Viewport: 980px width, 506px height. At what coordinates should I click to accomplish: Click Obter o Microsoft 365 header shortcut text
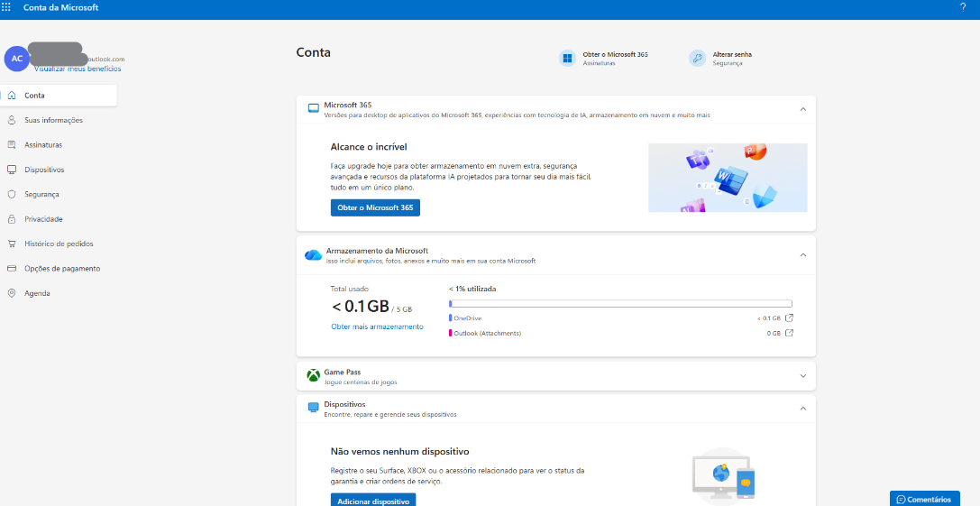pyautogui.click(x=615, y=54)
